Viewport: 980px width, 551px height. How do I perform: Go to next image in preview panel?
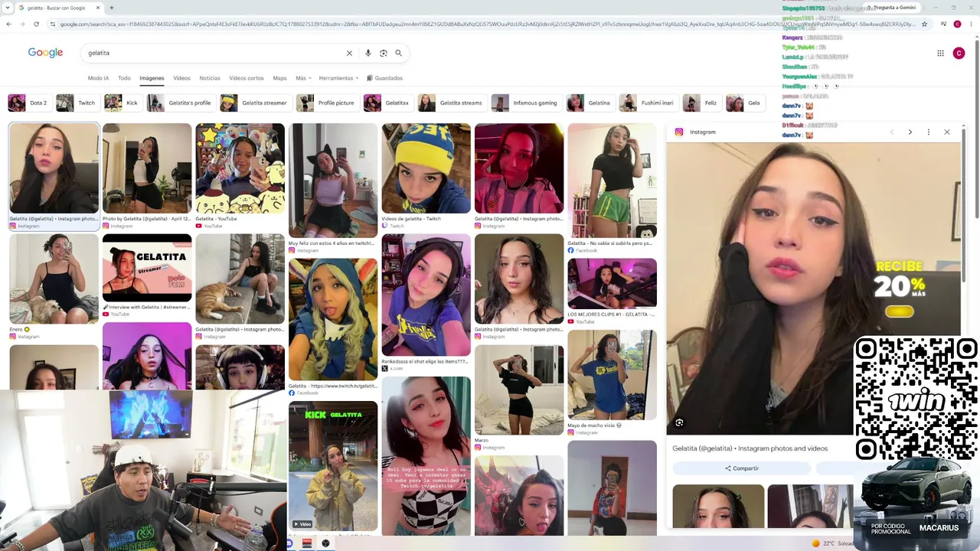(910, 132)
